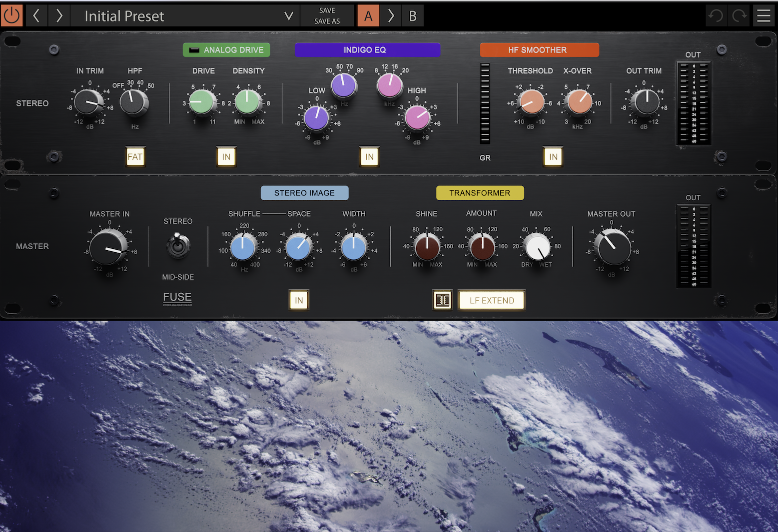Disable the HF Smoother IN switch
778x532 pixels.
pyautogui.click(x=553, y=157)
